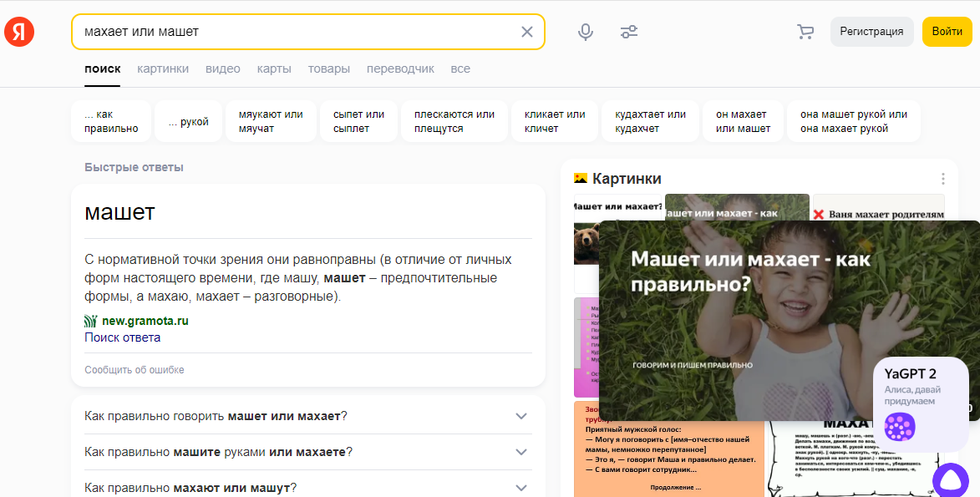
Task: Select suggestion 'плескаются или плещутся'
Action: click(x=454, y=121)
